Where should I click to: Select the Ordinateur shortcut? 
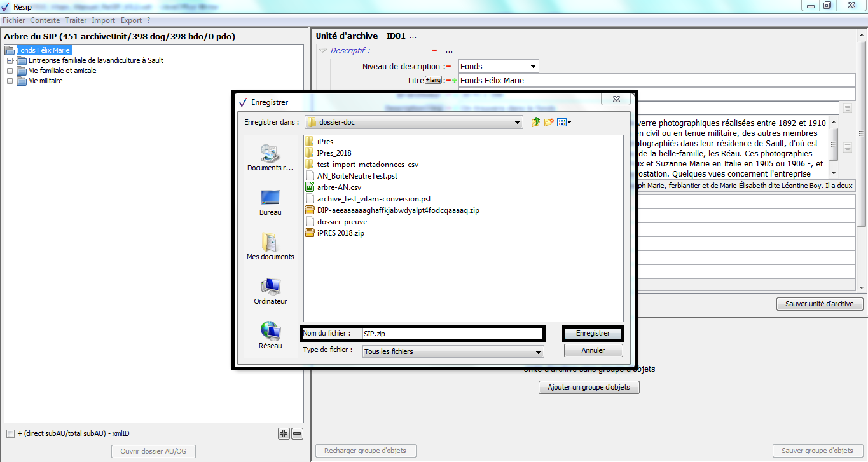pyautogui.click(x=270, y=291)
